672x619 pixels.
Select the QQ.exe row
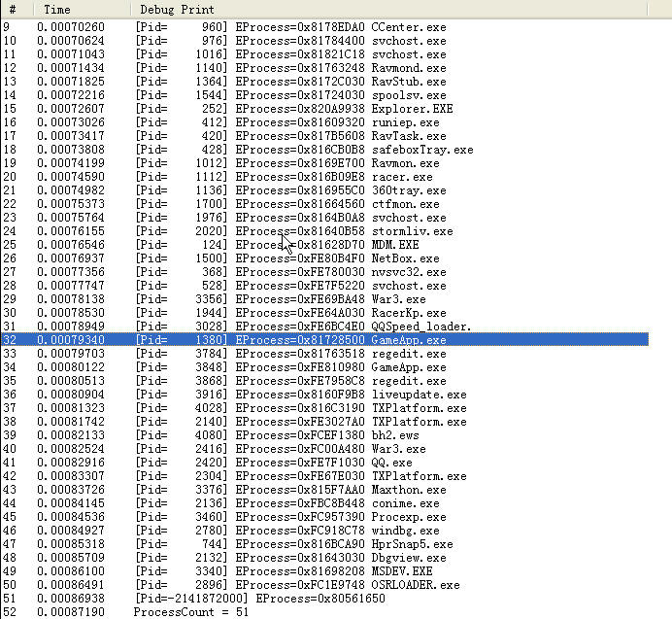pos(325,463)
